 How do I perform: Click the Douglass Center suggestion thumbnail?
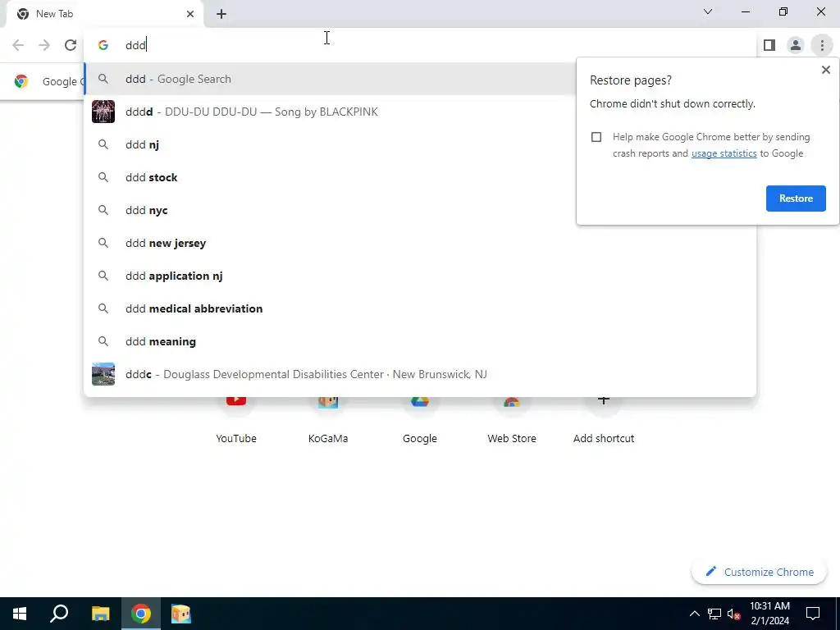103,374
